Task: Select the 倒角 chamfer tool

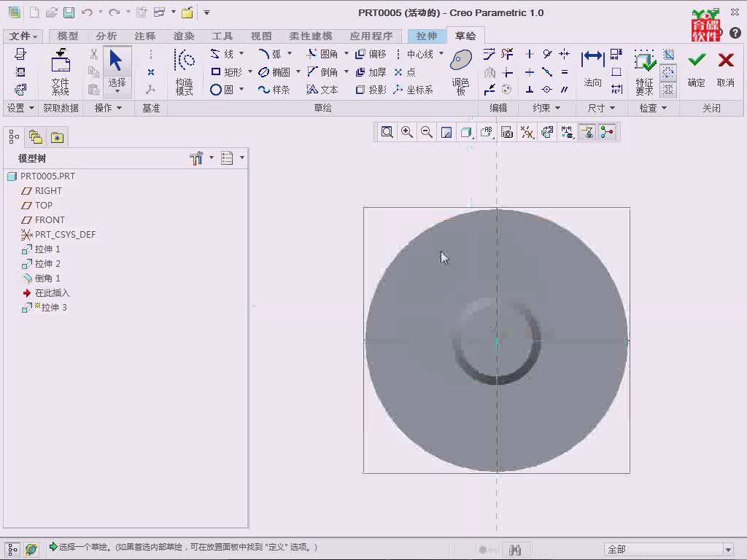Action: (x=322, y=72)
